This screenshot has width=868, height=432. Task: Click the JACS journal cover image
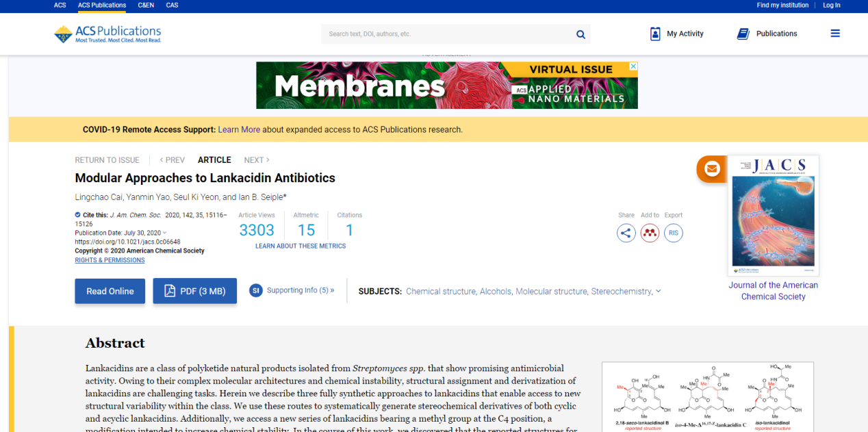[x=773, y=215]
